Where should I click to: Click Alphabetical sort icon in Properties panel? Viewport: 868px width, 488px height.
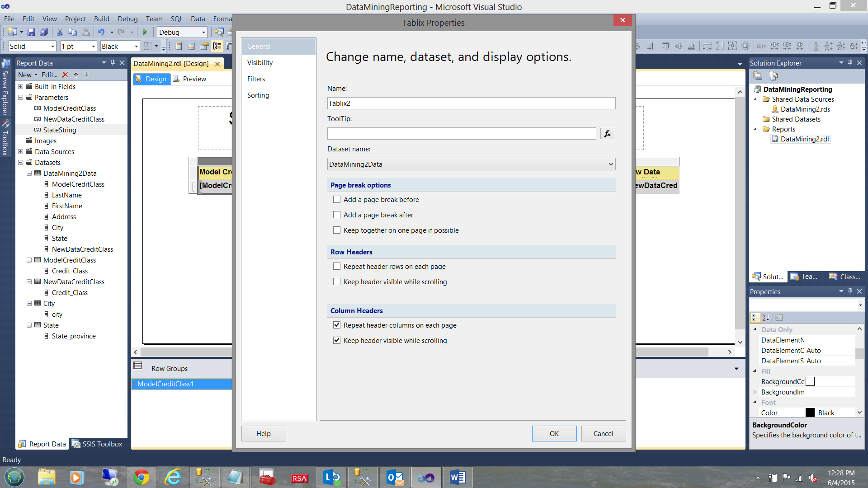click(766, 318)
